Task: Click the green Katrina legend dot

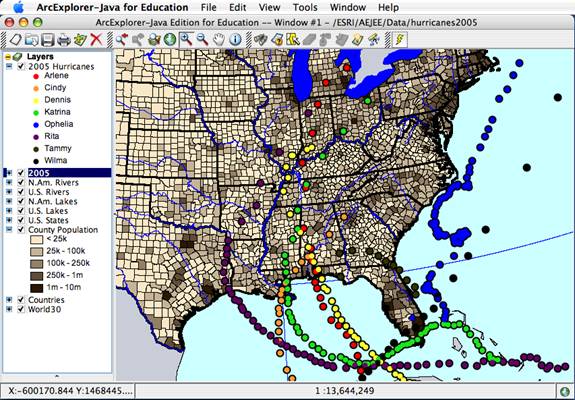Action: (x=36, y=113)
